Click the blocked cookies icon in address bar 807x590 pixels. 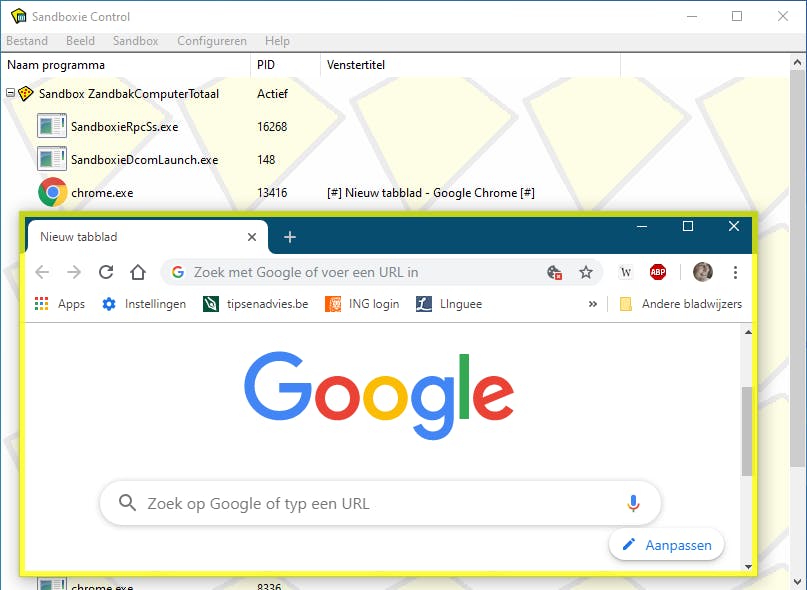(554, 272)
